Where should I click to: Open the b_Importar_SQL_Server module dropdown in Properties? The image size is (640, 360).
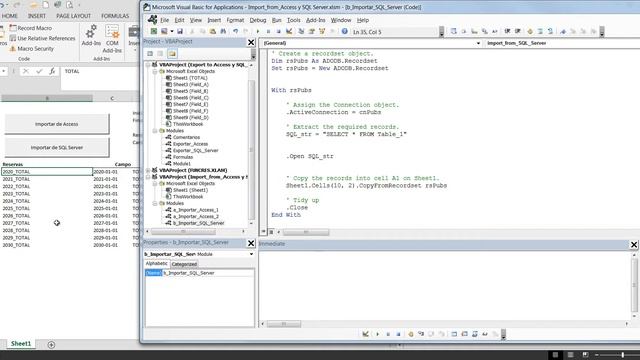pyautogui.click(x=251, y=254)
